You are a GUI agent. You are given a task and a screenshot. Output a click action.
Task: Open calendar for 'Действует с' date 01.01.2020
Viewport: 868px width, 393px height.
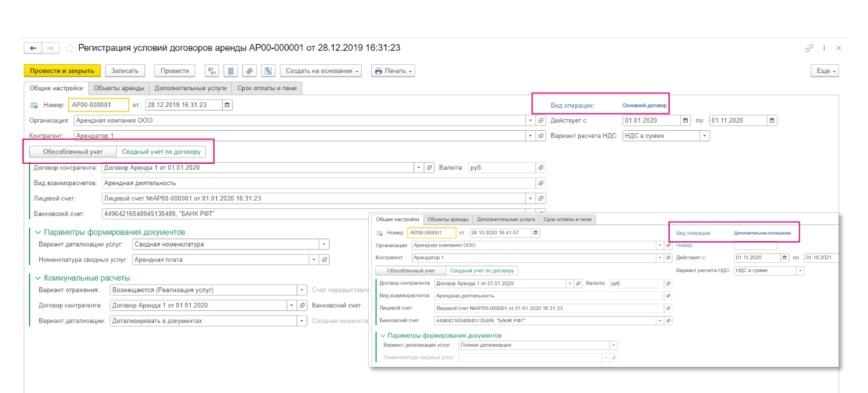pos(686,120)
